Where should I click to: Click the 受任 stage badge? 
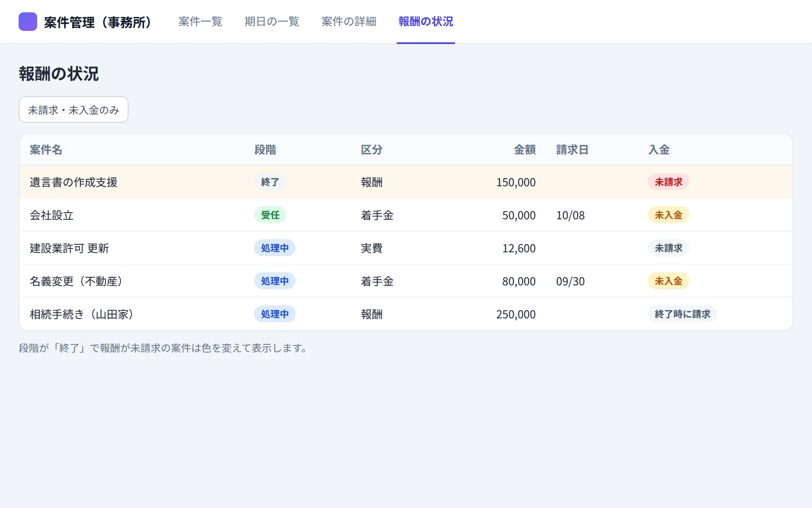[x=270, y=215]
